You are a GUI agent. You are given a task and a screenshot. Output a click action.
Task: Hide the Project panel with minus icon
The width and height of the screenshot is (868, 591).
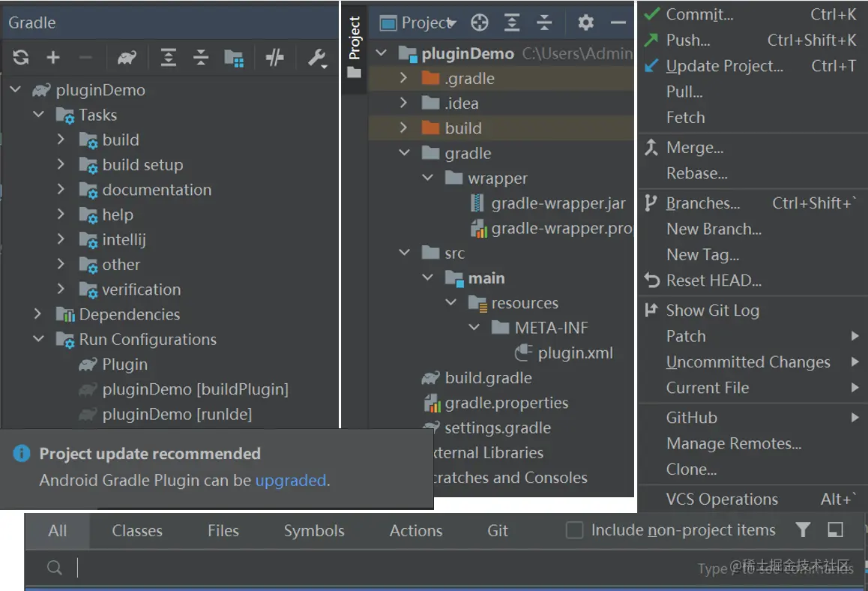pyautogui.click(x=618, y=22)
